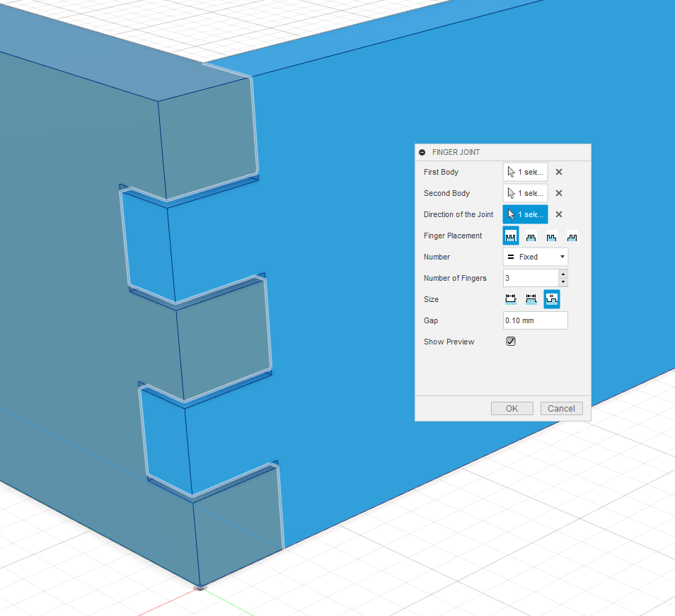Image resolution: width=675 pixels, height=616 pixels.
Task: Choose the first Size measurement icon
Action: point(510,298)
